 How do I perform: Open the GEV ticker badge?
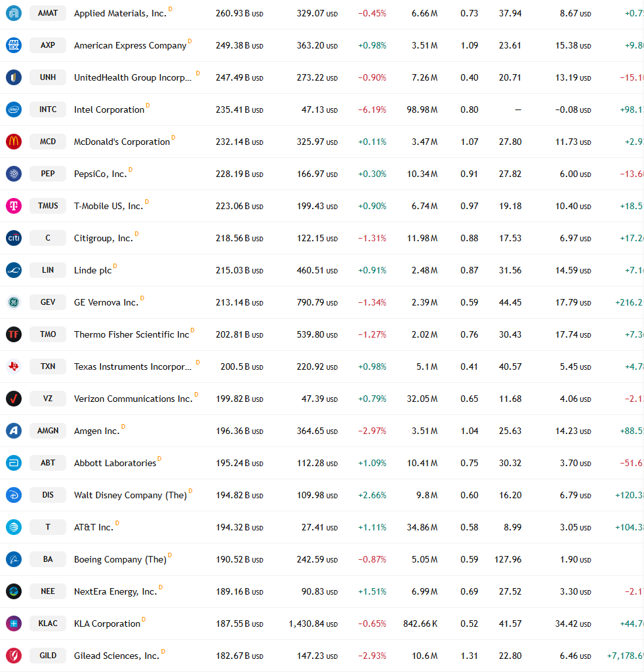(48, 302)
